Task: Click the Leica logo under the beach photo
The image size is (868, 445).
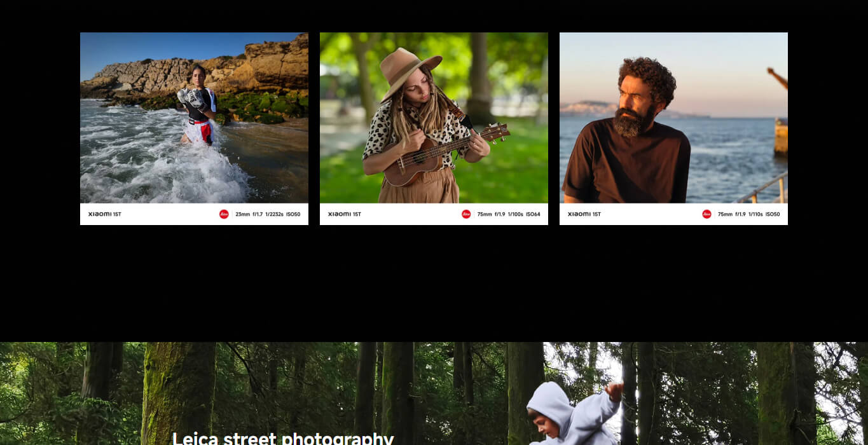Action: tap(224, 214)
